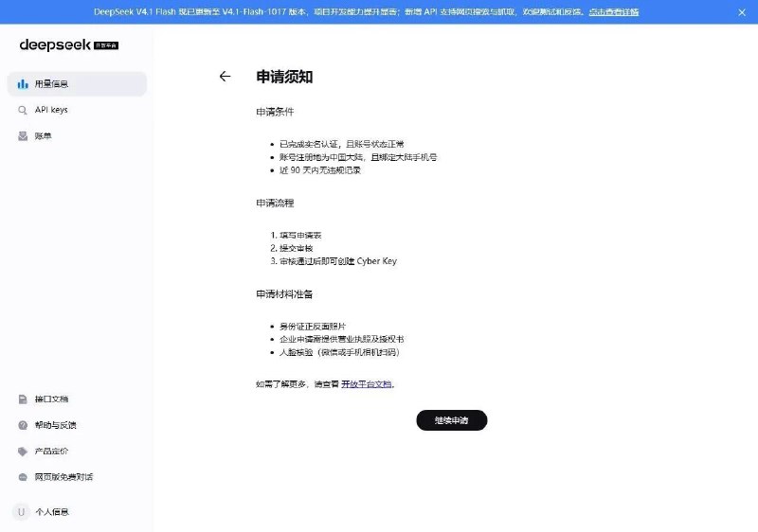
Task: Click the bullet about 营业执照及授权书
Action: point(342,340)
